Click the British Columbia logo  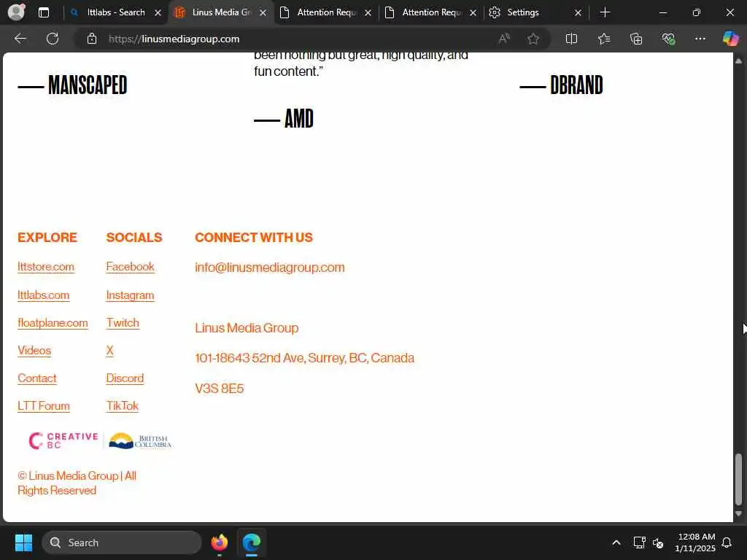coord(139,440)
